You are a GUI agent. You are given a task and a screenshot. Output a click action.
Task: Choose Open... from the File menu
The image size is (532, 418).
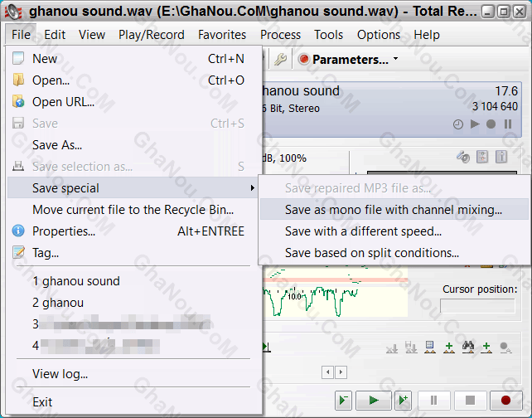point(133,80)
